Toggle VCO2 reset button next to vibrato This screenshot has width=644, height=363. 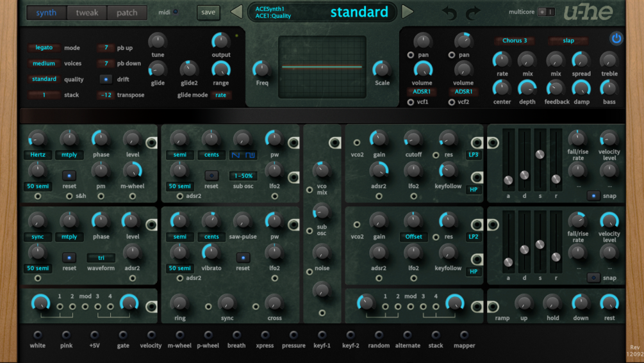point(243,257)
